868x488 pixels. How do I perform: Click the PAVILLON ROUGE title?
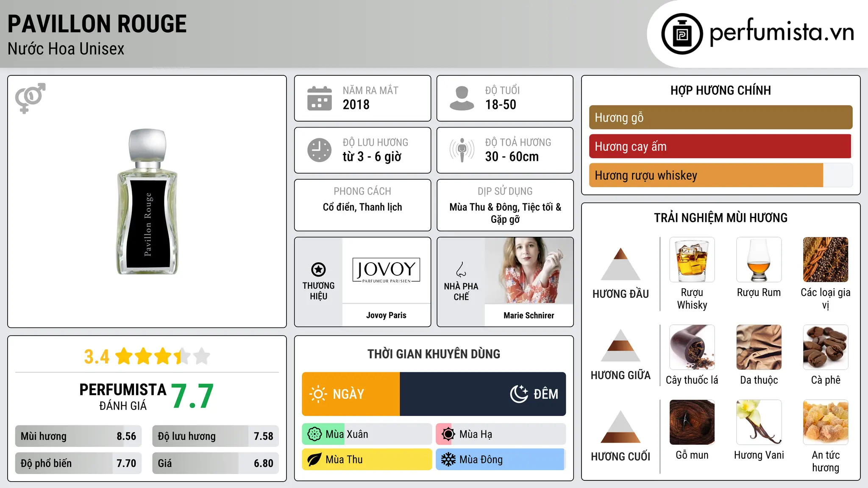pyautogui.click(x=97, y=24)
